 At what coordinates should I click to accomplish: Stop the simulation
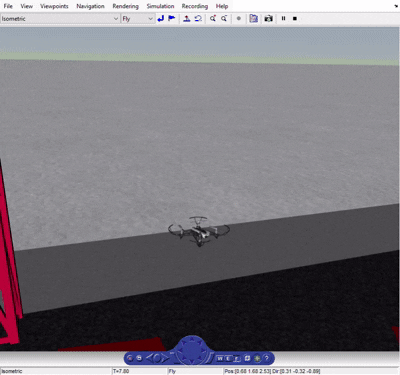[295, 19]
